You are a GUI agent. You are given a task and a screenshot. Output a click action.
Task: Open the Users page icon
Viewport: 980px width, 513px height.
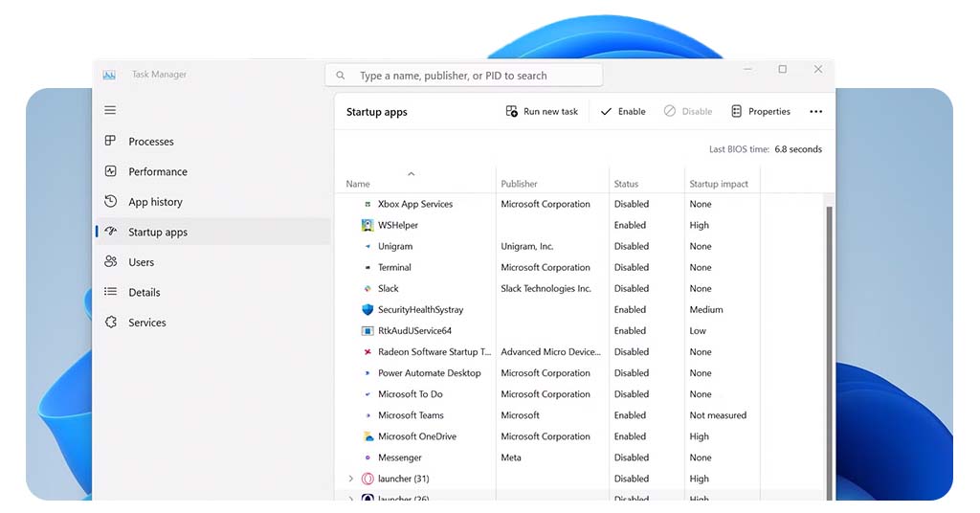pos(110,262)
